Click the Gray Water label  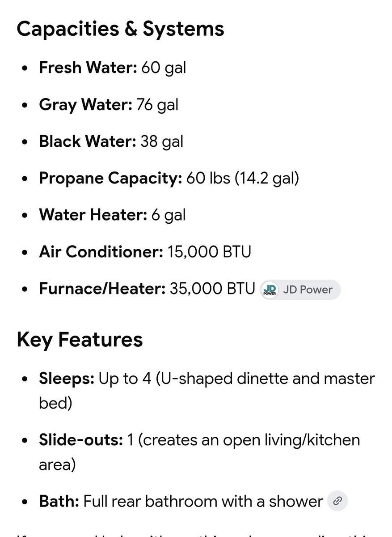click(x=86, y=105)
